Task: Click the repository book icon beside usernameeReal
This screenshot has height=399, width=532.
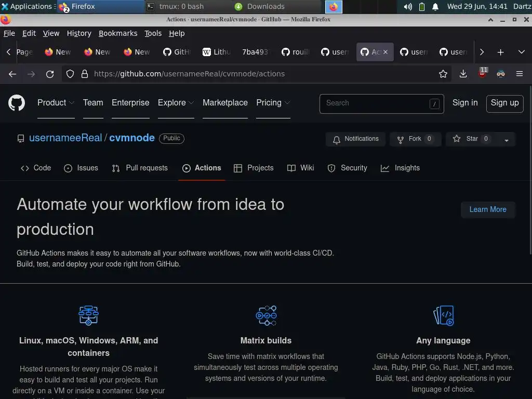Action: pyautogui.click(x=21, y=138)
